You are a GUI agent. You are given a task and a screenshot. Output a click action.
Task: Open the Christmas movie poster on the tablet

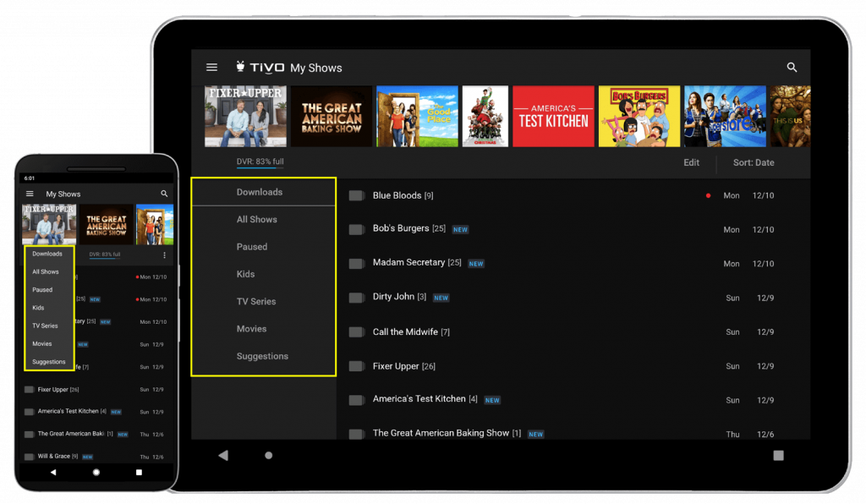click(x=485, y=117)
